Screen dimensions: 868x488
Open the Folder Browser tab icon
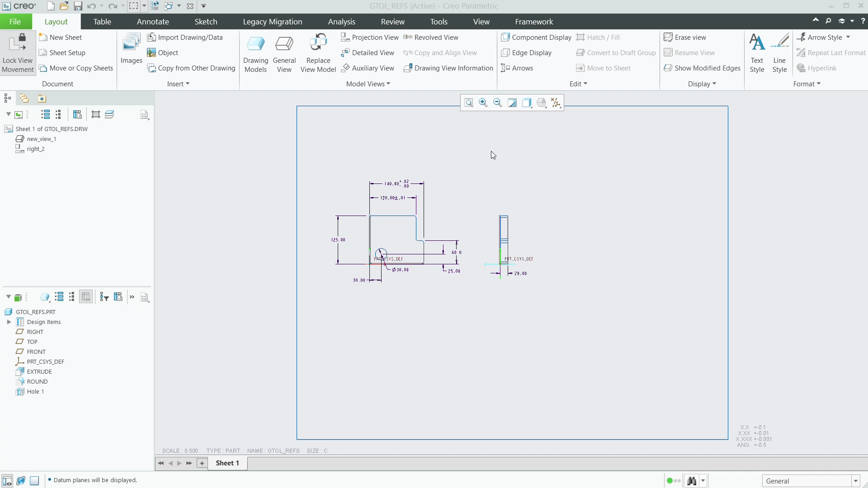24,99
